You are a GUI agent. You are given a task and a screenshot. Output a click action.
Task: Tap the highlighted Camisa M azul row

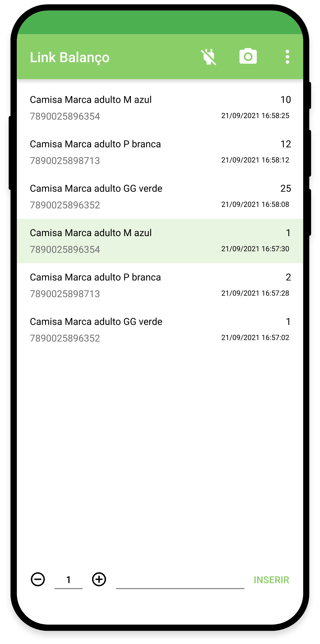160,241
